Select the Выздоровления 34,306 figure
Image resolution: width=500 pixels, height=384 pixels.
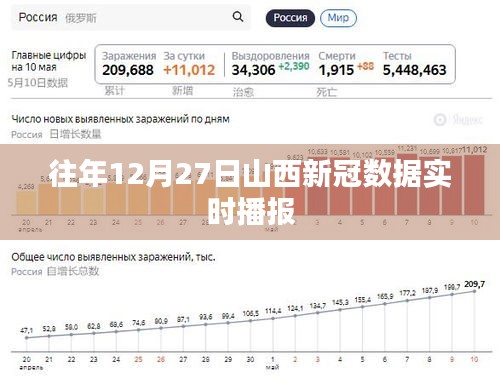pyautogui.click(x=270, y=64)
